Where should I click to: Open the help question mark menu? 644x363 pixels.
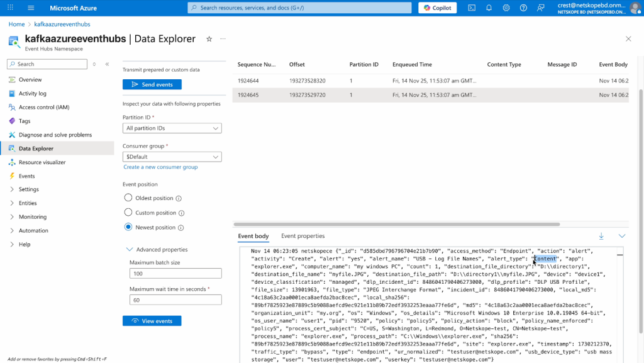coord(523,8)
